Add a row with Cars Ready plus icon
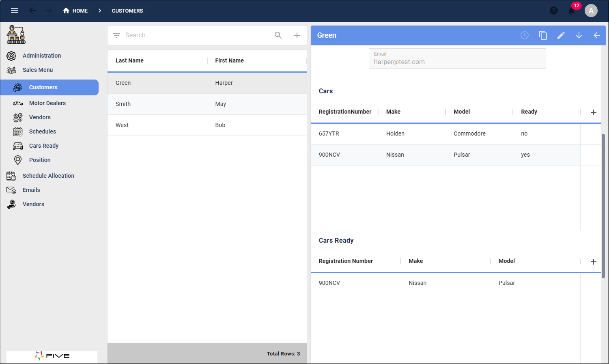609x364 pixels. [593, 262]
